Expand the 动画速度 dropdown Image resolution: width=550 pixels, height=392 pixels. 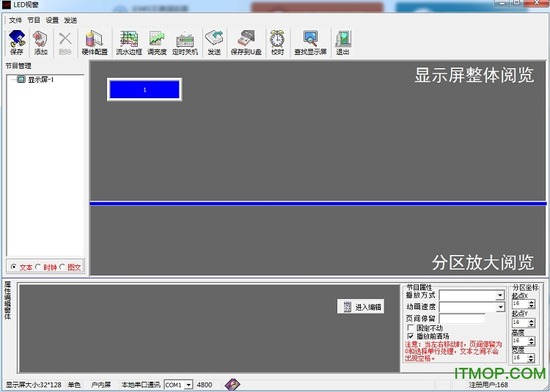click(500, 307)
